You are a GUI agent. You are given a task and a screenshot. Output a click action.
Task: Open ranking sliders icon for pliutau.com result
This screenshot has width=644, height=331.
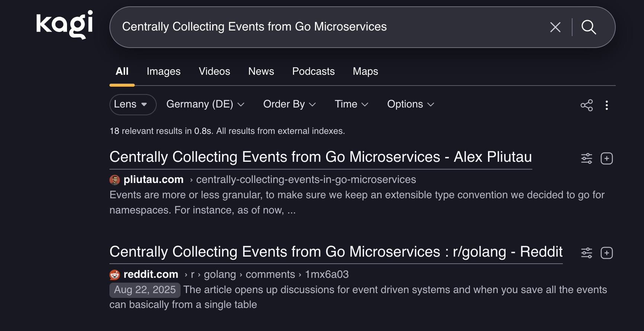[x=587, y=158]
